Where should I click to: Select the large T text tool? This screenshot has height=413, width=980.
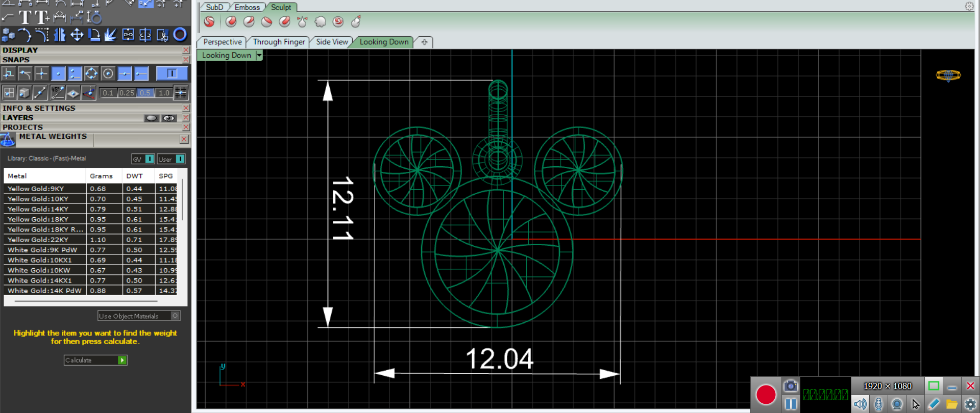tap(25, 18)
